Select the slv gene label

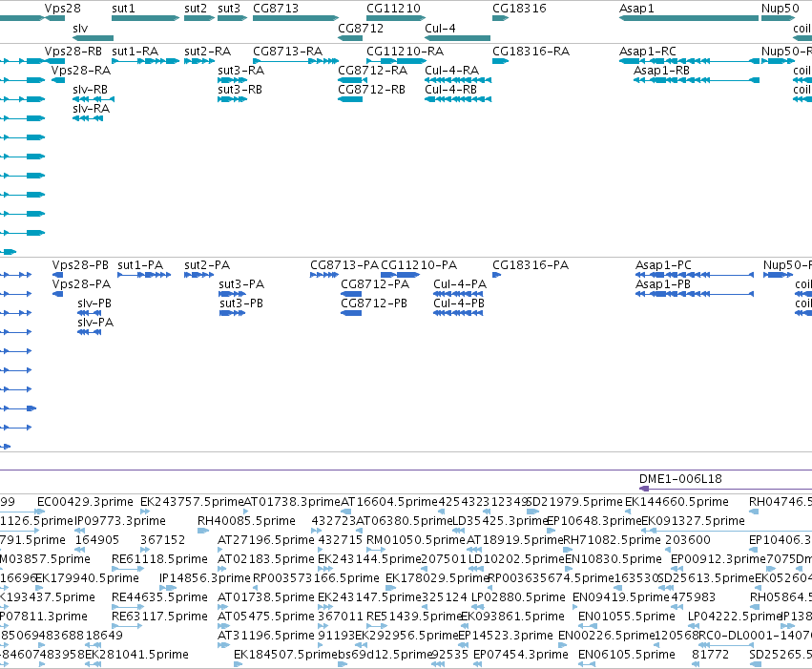point(80,29)
